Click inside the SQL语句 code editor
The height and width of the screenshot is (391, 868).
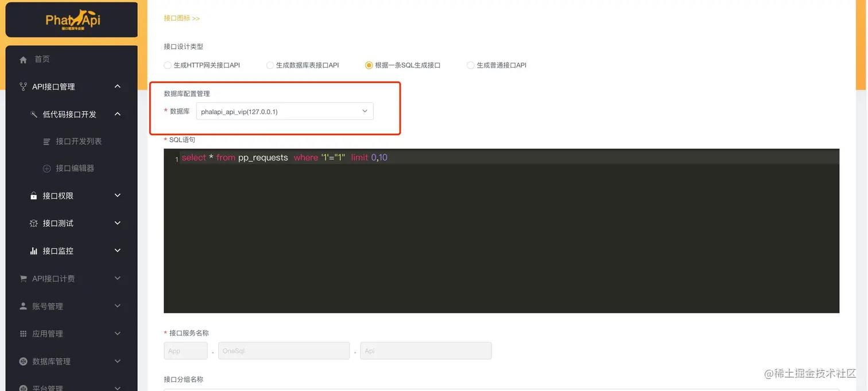pyautogui.click(x=501, y=231)
